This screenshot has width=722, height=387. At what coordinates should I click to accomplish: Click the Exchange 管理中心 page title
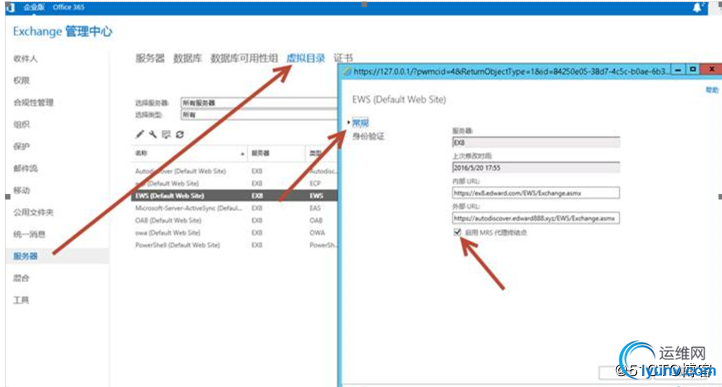[x=63, y=31]
